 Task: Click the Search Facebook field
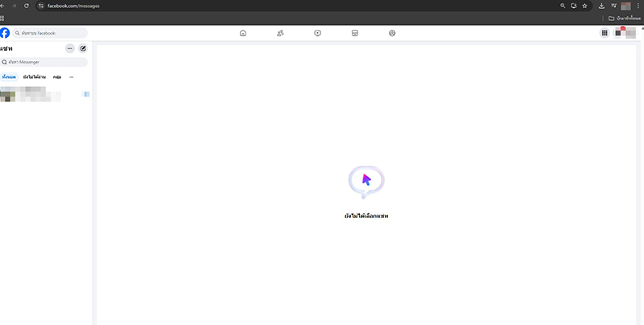[50, 33]
